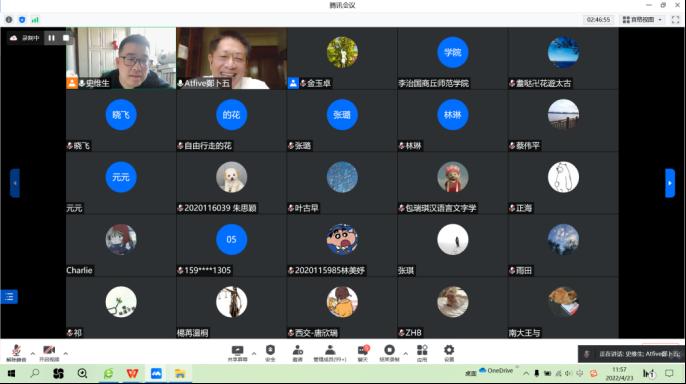686x384 pixels.
Task: Click the network signal status icon
Action: (x=35, y=20)
